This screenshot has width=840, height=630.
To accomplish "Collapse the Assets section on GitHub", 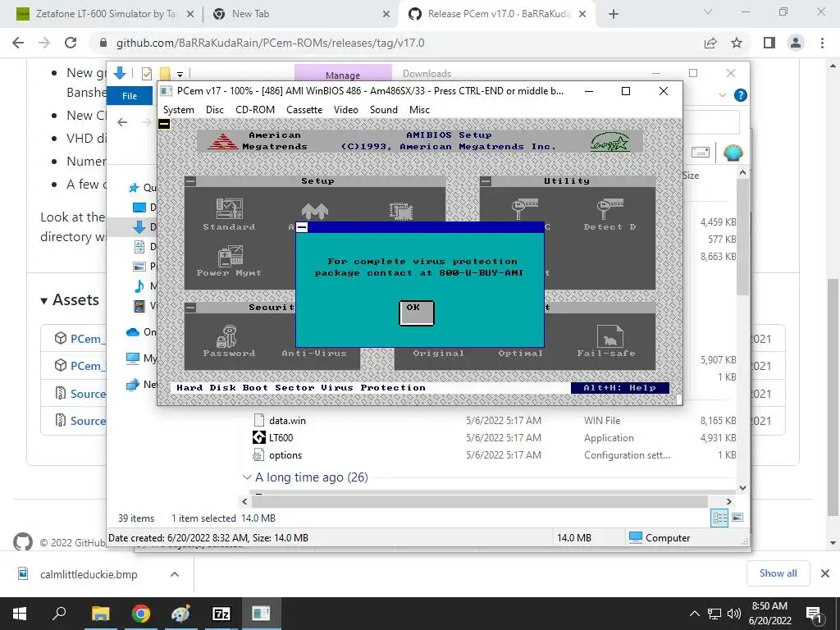I will click(44, 300).
